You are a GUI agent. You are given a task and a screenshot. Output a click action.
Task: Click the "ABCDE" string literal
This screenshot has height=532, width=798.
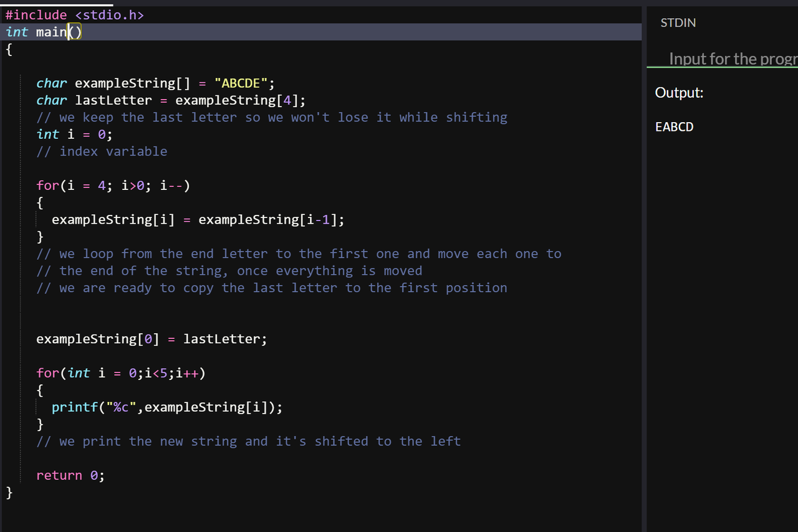coord(241,83)
